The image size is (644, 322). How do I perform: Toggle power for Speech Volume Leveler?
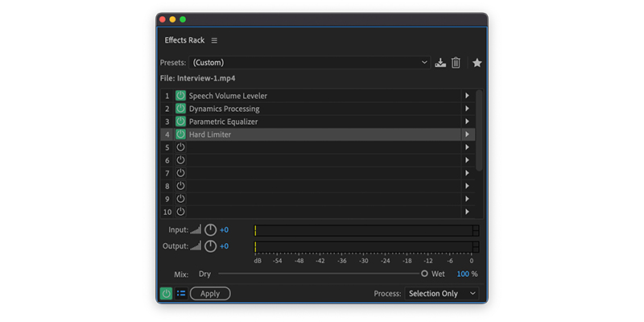point(180,96)
